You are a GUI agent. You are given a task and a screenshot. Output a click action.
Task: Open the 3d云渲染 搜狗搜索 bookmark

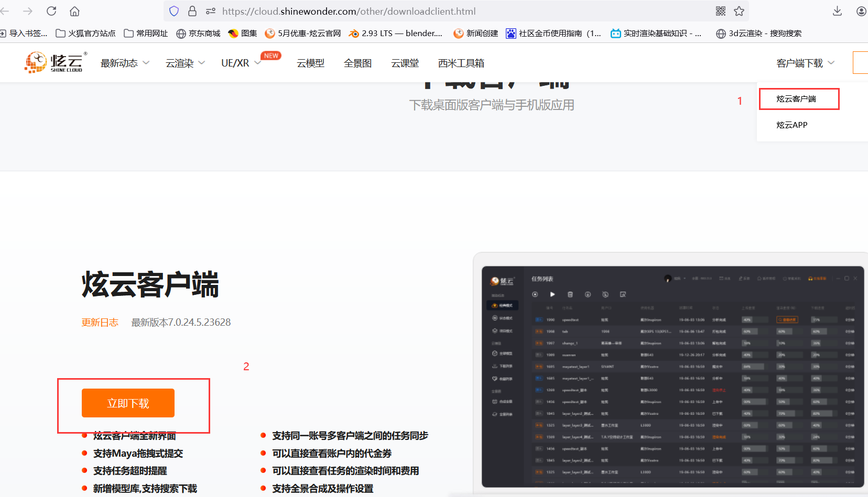point(759,33)
